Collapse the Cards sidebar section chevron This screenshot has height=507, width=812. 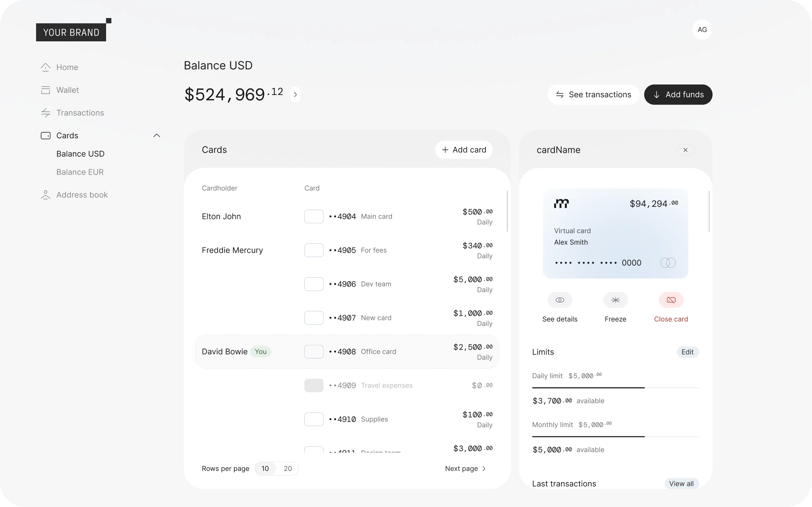156,136
